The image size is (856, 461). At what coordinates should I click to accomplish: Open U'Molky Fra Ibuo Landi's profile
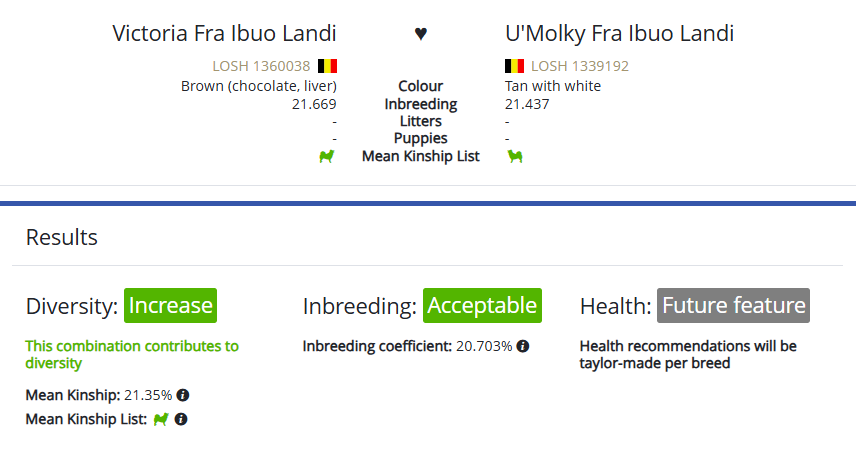pyautogui.click(x=620, y=34)
